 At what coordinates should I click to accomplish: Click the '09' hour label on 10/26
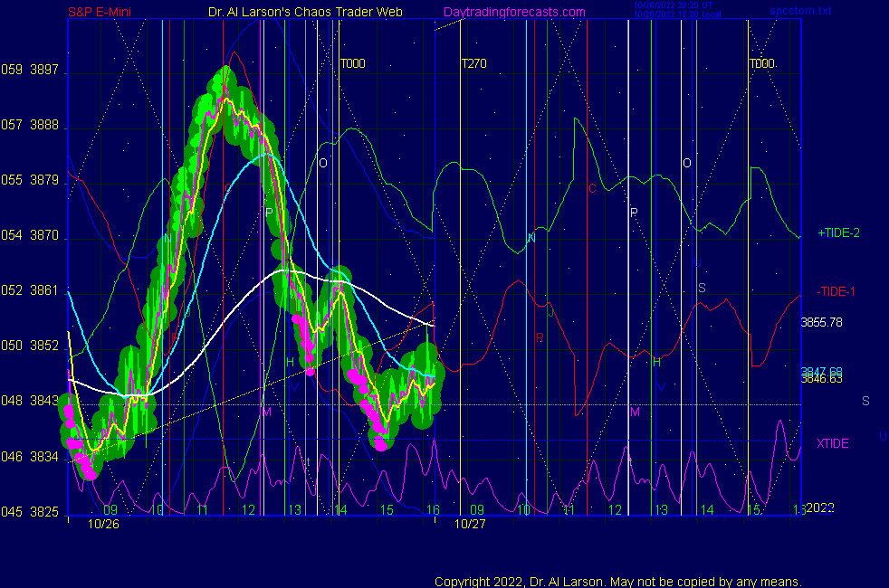tap(110, 510)
